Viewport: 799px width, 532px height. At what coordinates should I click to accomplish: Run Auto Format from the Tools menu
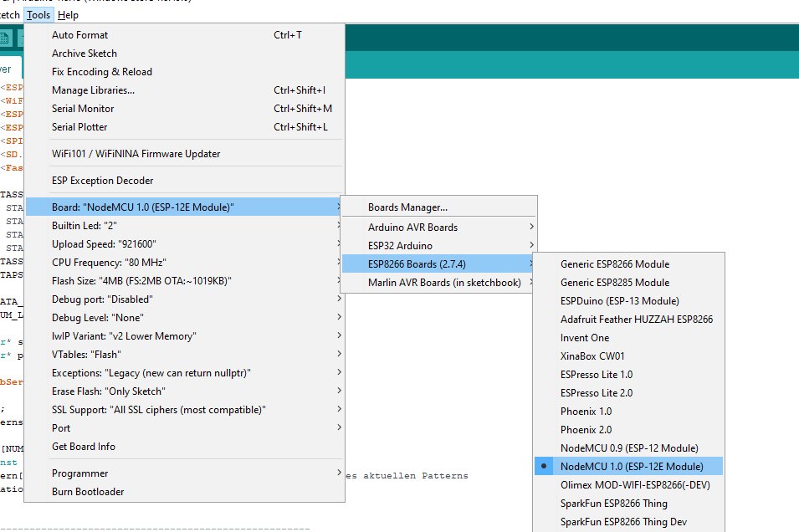click(x=79, y=34)
